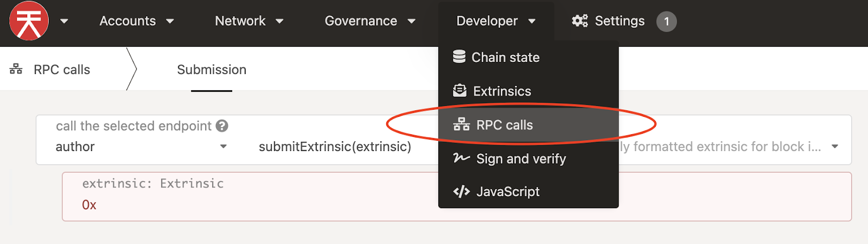Open the submitExtrinsic method dropdown arrow
This screenshot has width=868, height=244.
click(835, 147)
